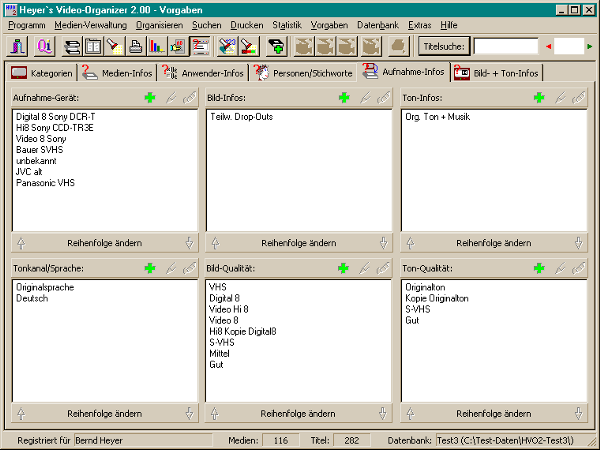Add a new Ton-Qualität entry
Image resolution: width=600 pixels, height=450 pixels.
[539, 268]
